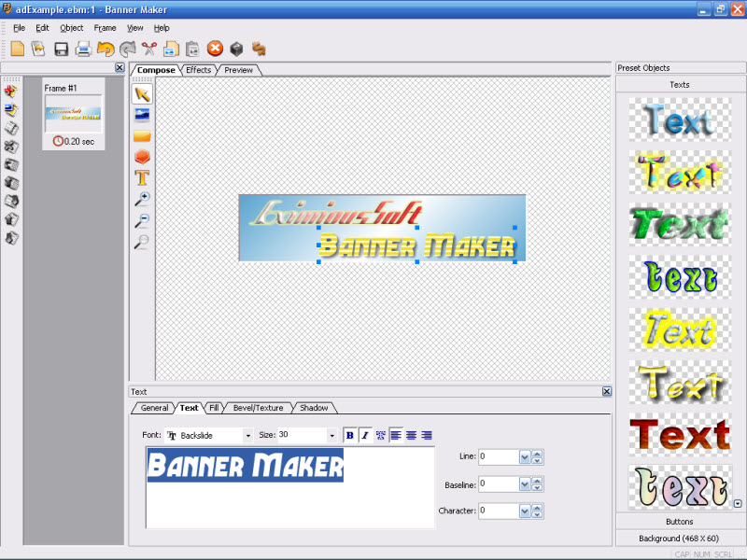
Task: Click the frame-panel icon with scissors
Action: pyautogui.click(x=11, y=147)
